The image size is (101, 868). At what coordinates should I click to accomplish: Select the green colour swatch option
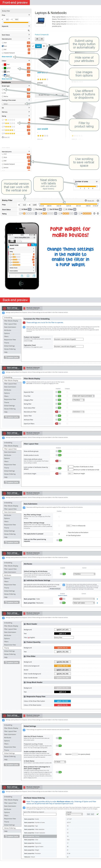coord(5,68)
